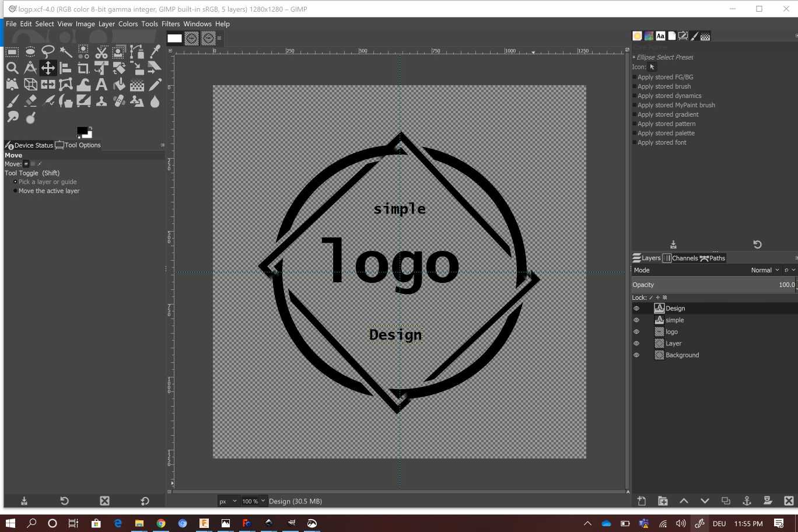Select the Bucket Fill tool
798x532 pixels.
[119, 85]
